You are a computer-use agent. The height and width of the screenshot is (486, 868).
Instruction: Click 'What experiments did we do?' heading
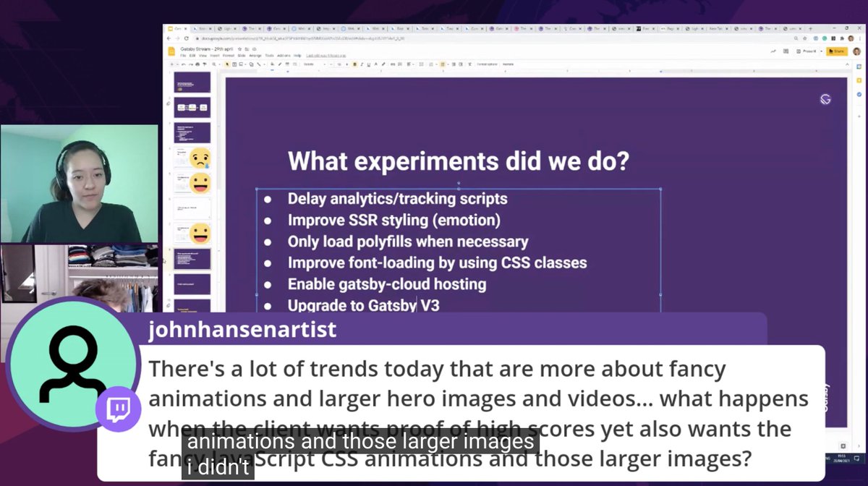pos(458,161)
